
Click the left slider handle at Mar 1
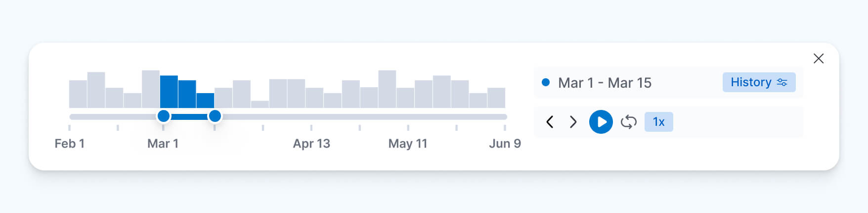click(x=164, y=116)
